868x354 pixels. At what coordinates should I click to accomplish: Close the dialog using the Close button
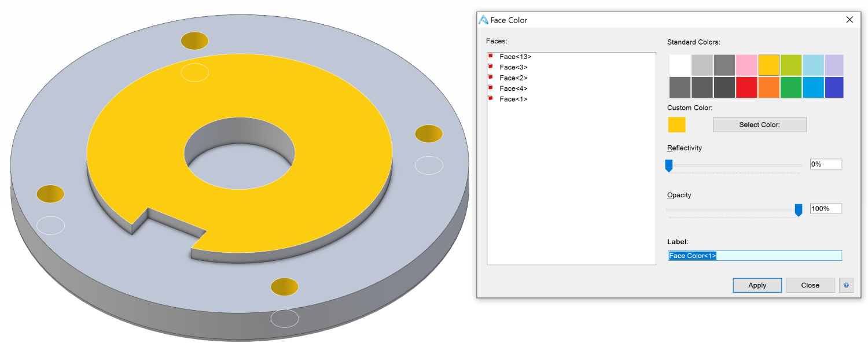coord(810,285)
